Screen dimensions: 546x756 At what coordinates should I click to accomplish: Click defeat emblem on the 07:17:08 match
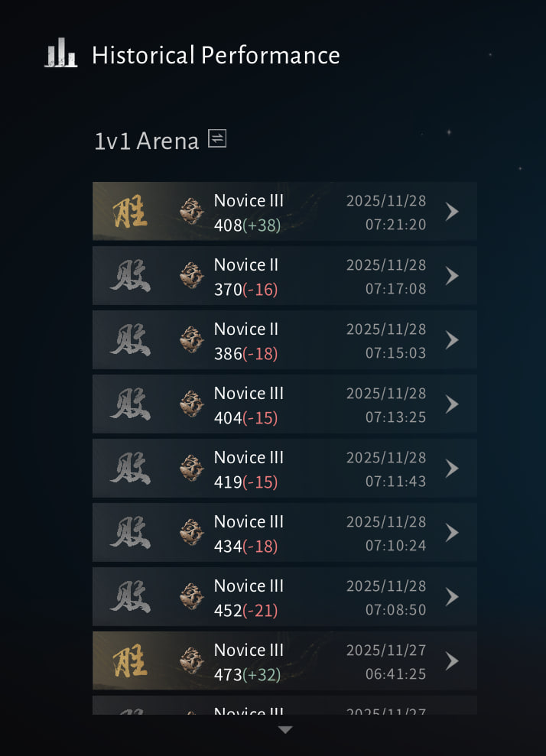(130, 275)
